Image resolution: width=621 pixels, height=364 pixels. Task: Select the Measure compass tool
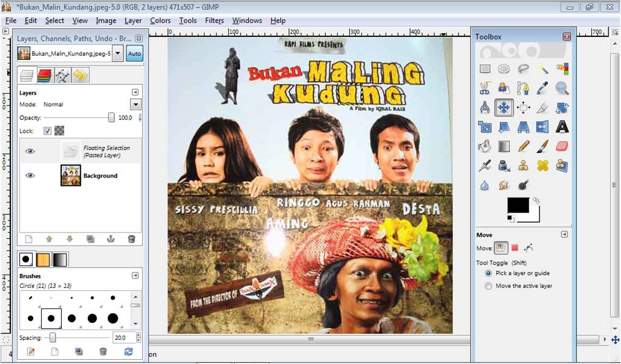click(x=485, y=108)
